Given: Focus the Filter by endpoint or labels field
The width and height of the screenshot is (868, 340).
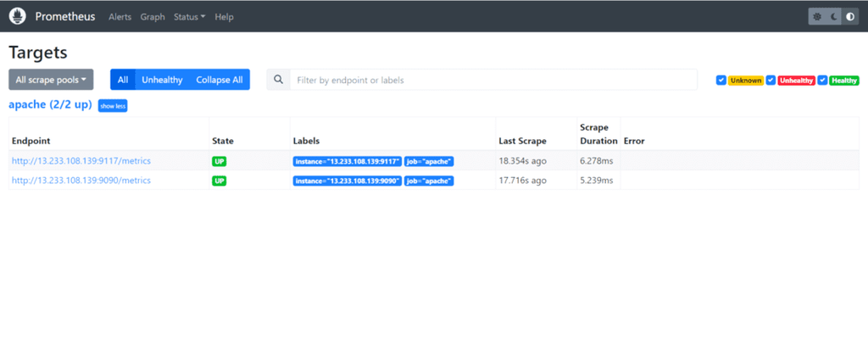Looking at the screenshot, I should point(493,80).
